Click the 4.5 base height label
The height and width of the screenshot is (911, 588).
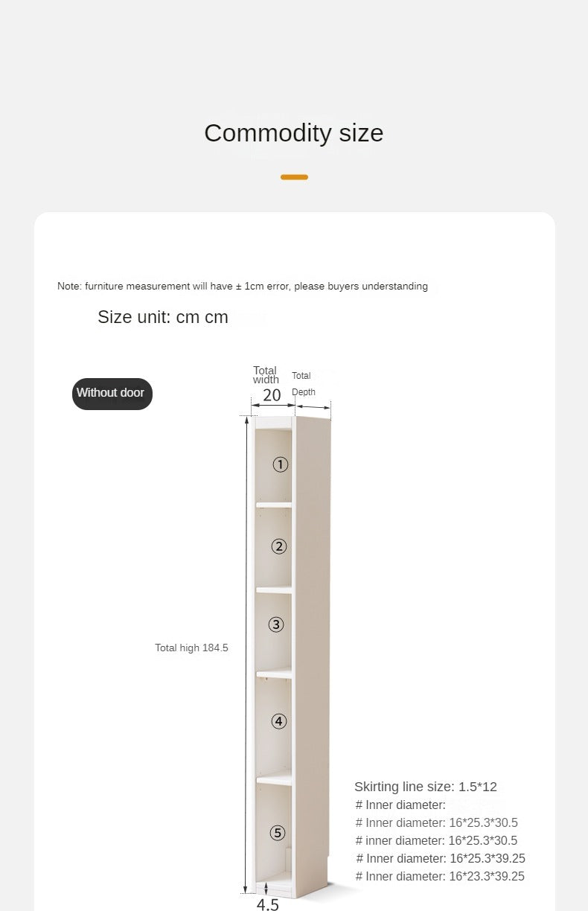267,904
